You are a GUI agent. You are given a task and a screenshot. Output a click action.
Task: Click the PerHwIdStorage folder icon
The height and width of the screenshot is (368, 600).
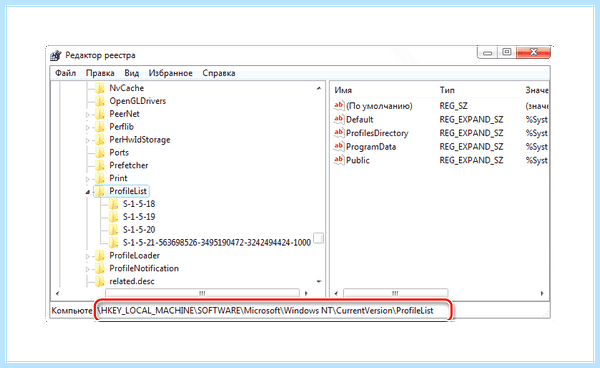pyautogui.click(x=100, y=140)
